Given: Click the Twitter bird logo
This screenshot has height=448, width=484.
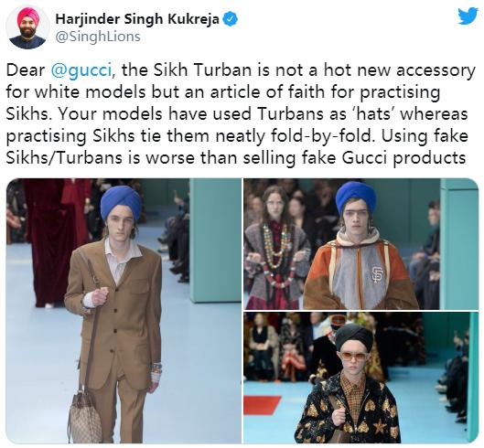Looking at the screenshot, I should [468, 16].
